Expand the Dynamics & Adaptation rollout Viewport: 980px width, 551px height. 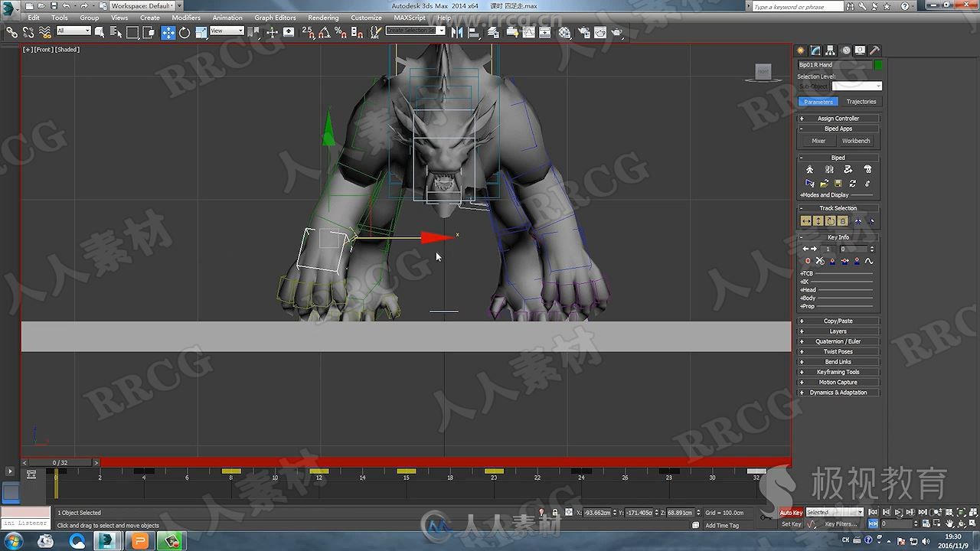tap(838, 393)
